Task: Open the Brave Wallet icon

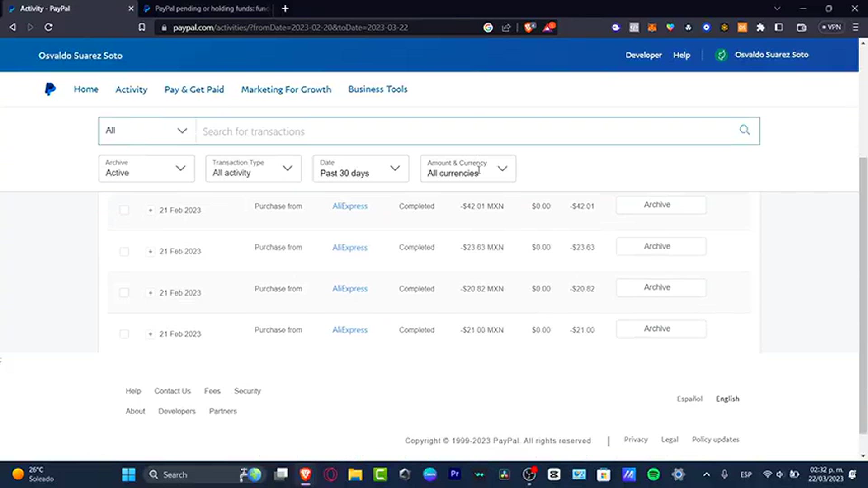Action: (801, 28)
